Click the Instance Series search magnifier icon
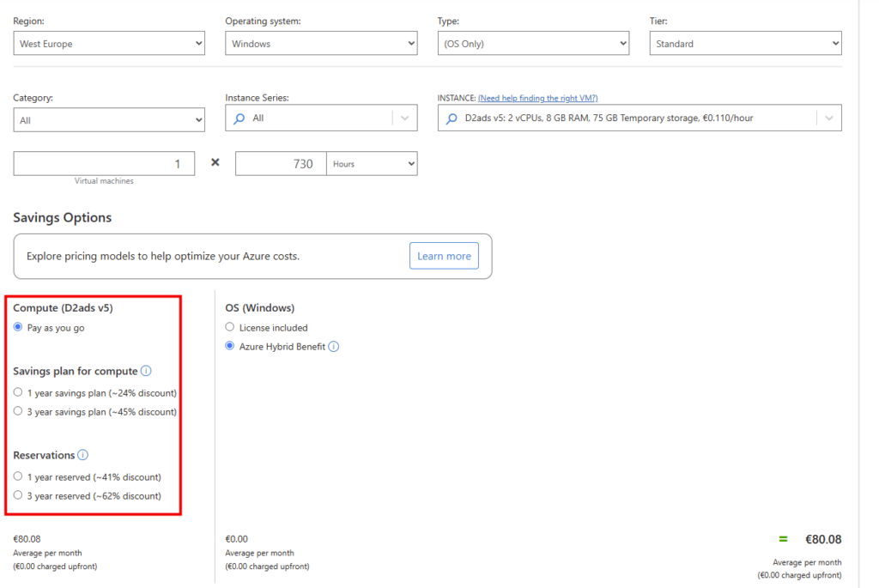 point(239,118)
